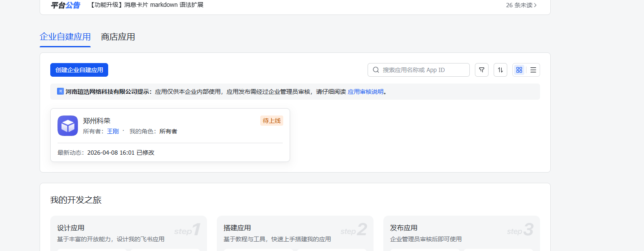Switch to the 商店应用 tab
644x251 pixels.
click(x=118, y=37)
